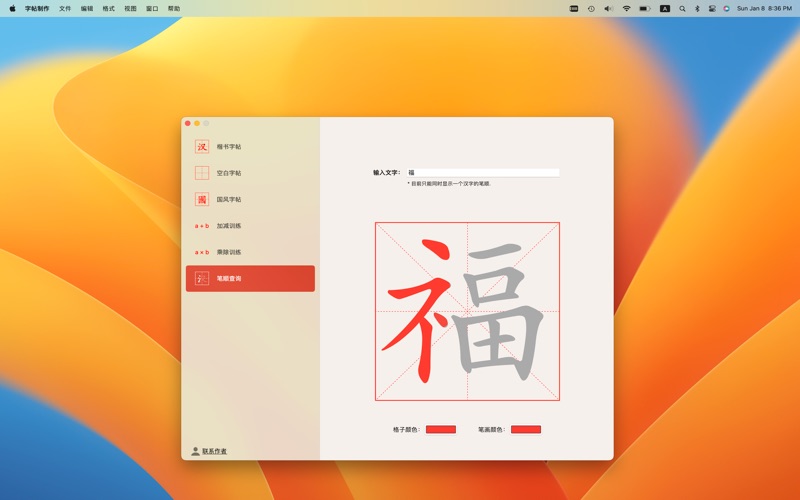The height and width of the screenshot is (500, 800).
Task: Open 加减训练 in sidebar
Action: click(250, 226)
